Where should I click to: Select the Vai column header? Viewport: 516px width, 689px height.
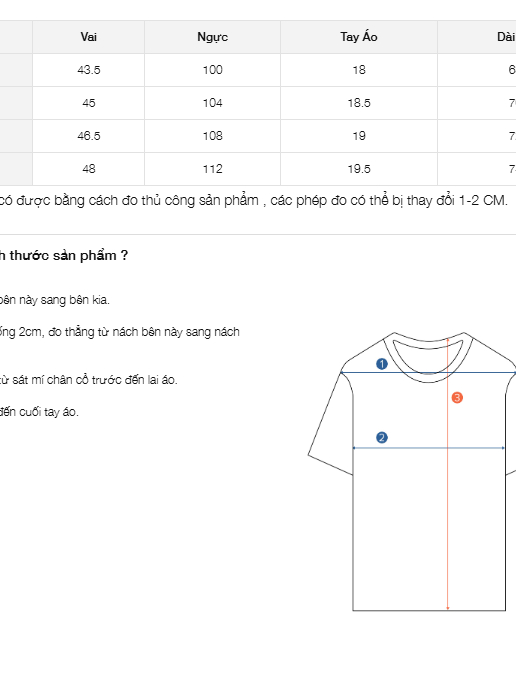point(88,37)
